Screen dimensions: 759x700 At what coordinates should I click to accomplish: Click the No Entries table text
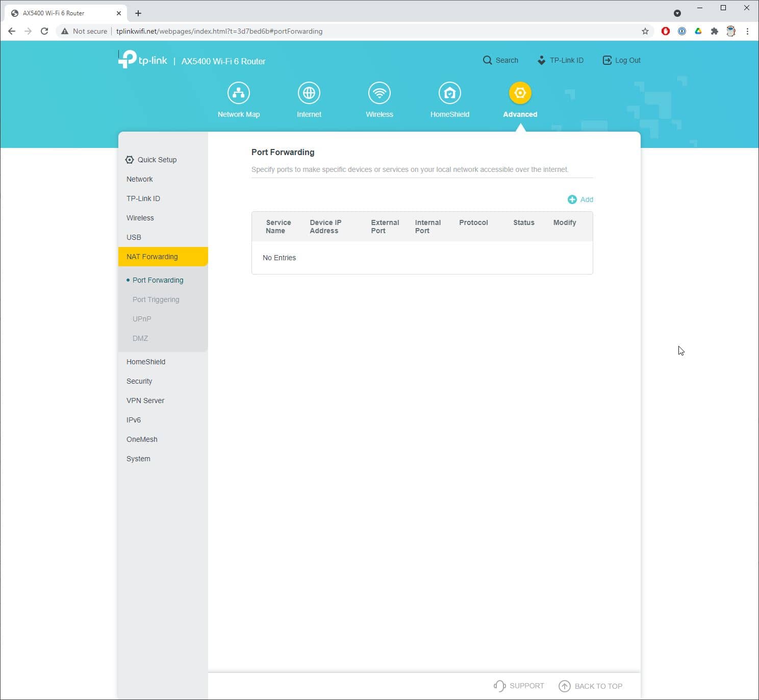click(x=279, y=258)
